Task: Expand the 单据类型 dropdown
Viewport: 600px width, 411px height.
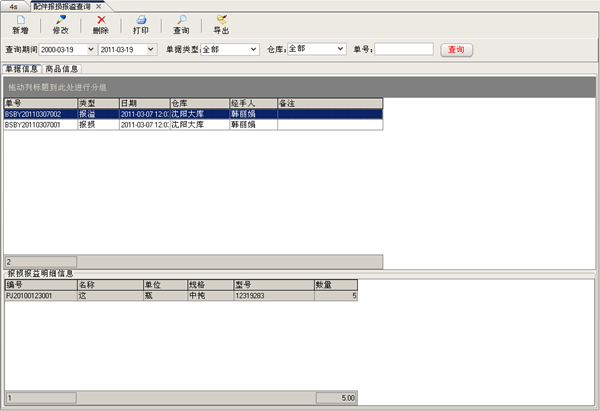Action: point(254,49)
